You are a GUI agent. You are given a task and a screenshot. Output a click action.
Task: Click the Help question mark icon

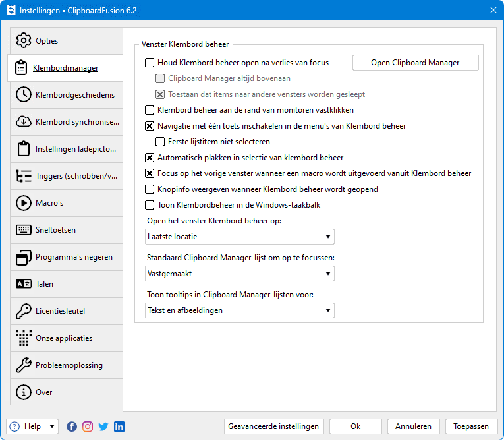[14, 426]
